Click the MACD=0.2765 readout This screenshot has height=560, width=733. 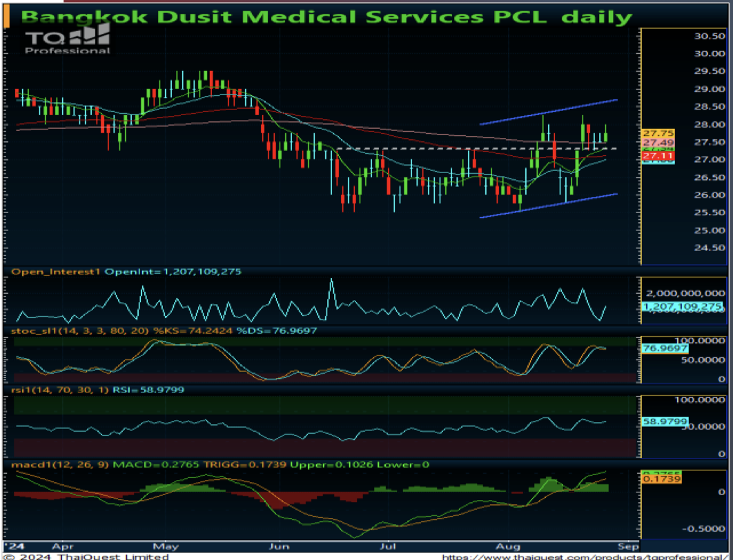pyautogui.click(x=156, y=465)
